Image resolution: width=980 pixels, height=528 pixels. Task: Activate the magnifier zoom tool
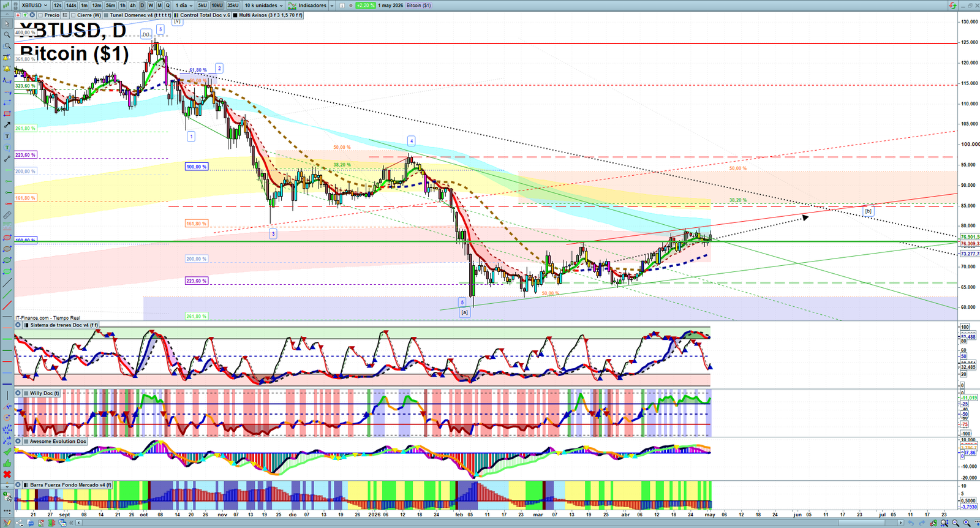click(x=7, y=34)
